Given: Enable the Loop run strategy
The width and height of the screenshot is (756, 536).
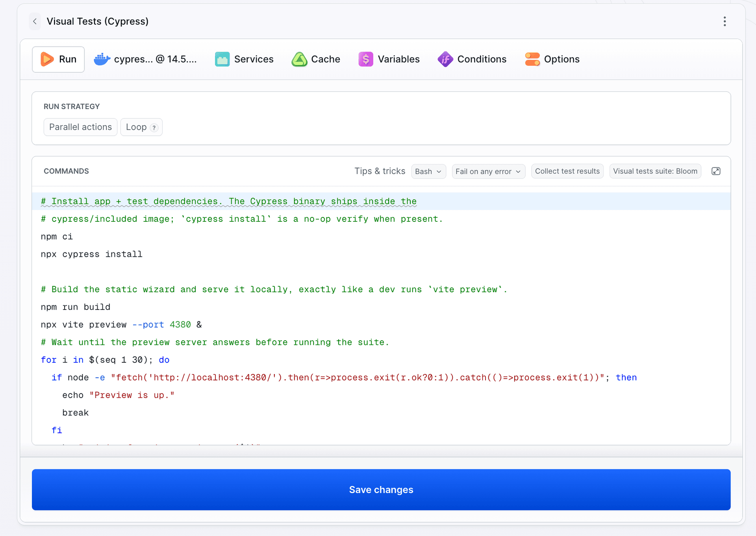Looking at the screenshot, I should (x=136, y=127).
